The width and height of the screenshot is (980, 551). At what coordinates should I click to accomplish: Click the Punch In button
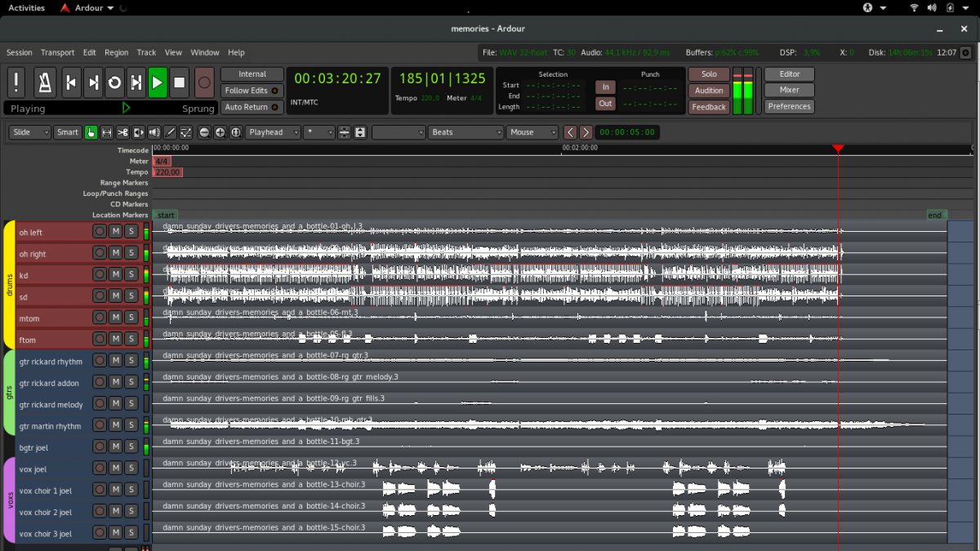pyautogui.click(x=605, y=87)
